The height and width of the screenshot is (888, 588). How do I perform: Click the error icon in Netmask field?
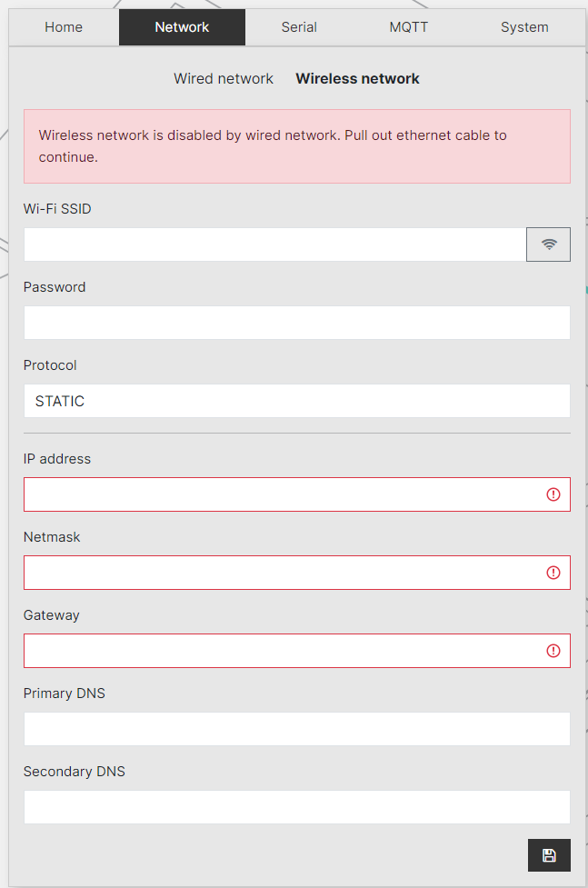point(553,573)
